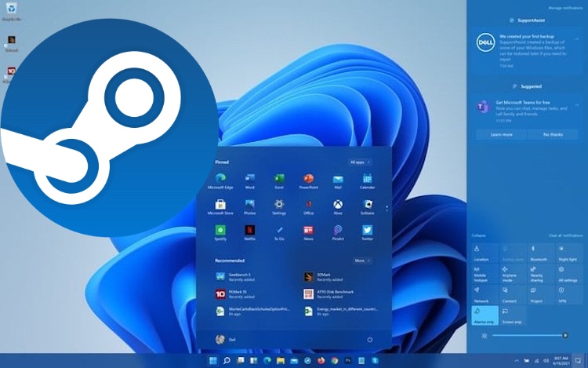This screenshot has height=368, width=588.
Task: Open the Dell user account menu
Action: (x=225, y=340)
